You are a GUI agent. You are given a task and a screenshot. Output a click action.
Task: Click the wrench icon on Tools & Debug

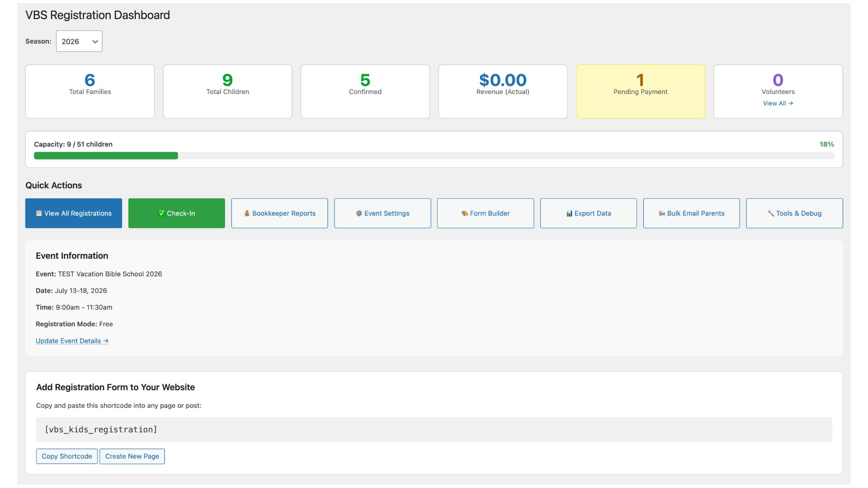(x=771, y=213)
